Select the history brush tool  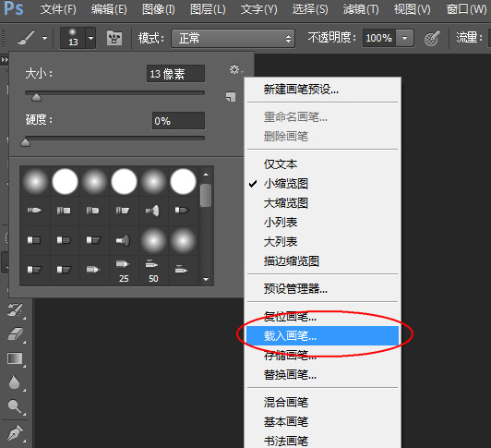pos(15,310)
